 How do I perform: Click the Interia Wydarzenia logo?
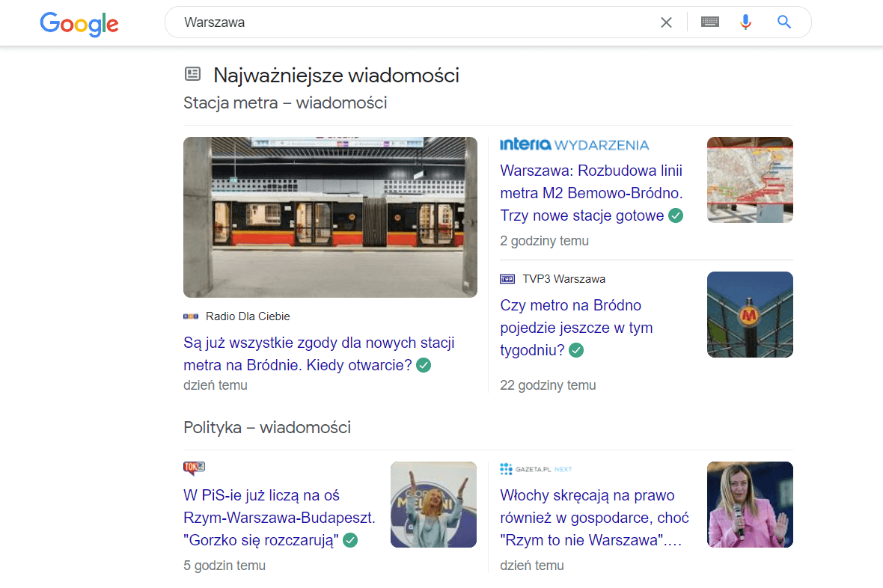pyautogui.click(x=575, y=144)
